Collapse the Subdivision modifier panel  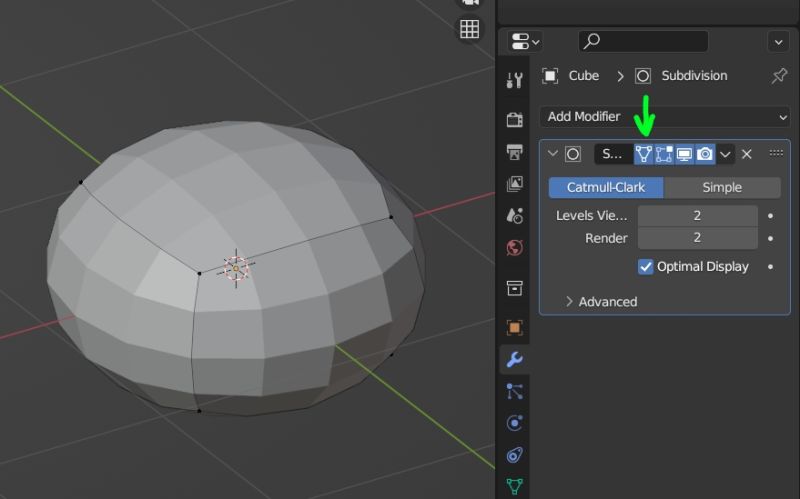pyautogui.click(x=553, y=154)
